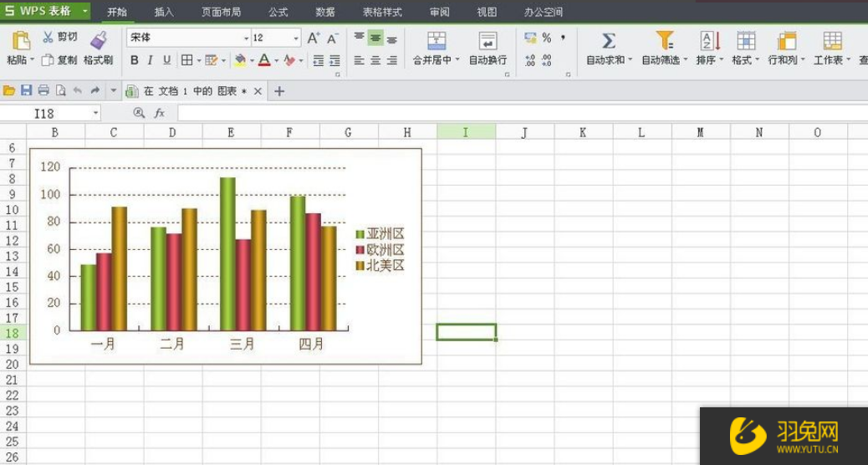Open the file folder icon in quick access
The width and height of the screenshot is (868, 465).
pyautogui.click(x=9, y=90)
